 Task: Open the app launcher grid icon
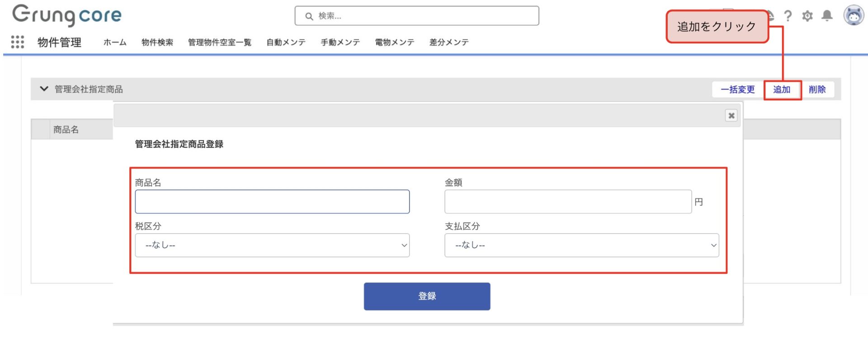click(x=17, y=42)
